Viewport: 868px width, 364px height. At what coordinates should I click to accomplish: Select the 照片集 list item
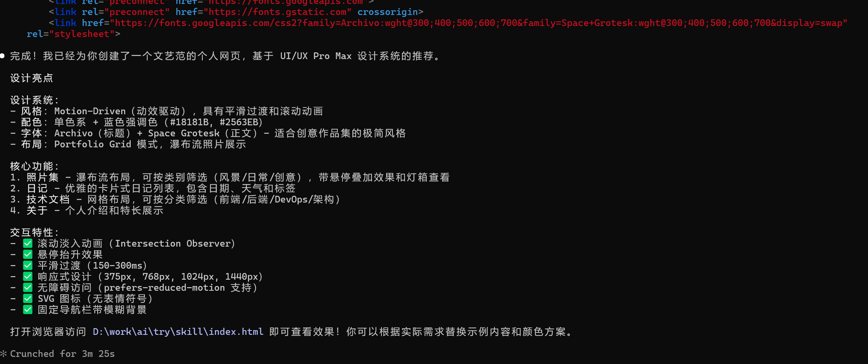[43, 177]
